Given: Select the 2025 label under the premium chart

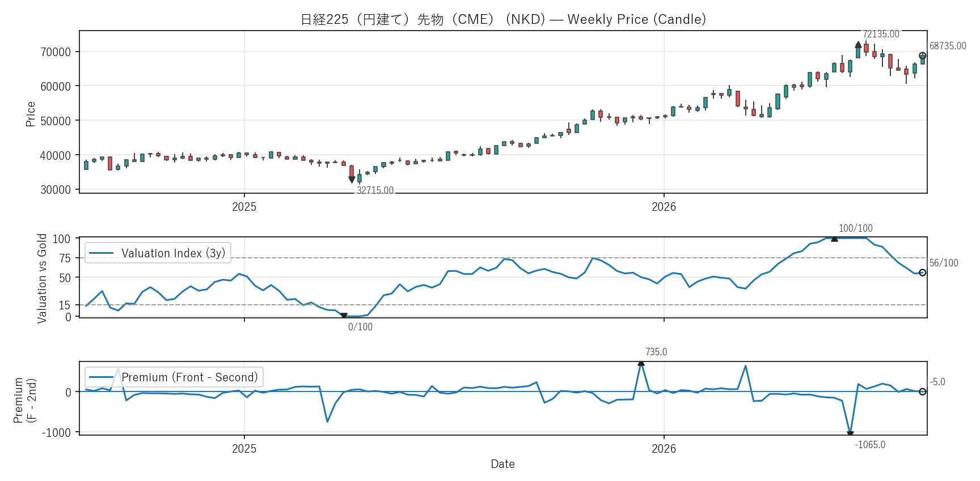Looking at the screenshot, I should 244,449.
